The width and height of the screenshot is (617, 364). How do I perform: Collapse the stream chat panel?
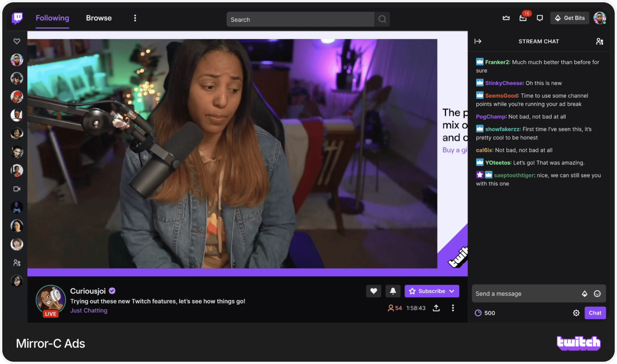(x=478, y=41)
